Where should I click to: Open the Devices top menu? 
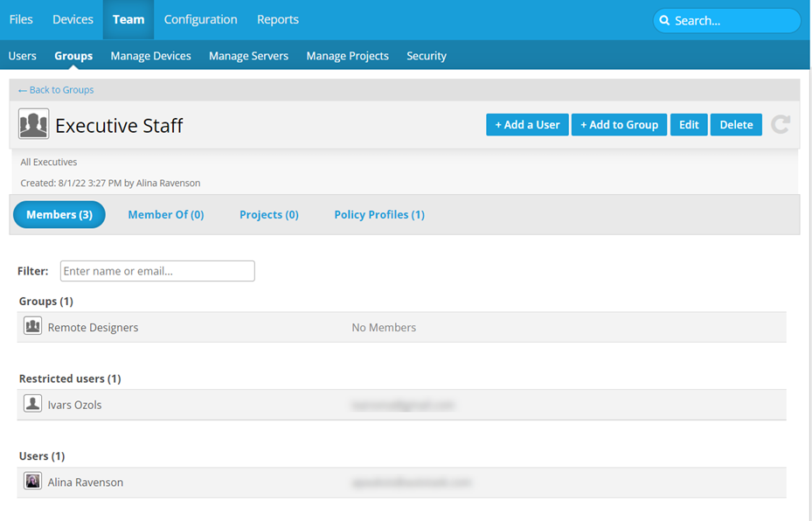tap(73, 19)
